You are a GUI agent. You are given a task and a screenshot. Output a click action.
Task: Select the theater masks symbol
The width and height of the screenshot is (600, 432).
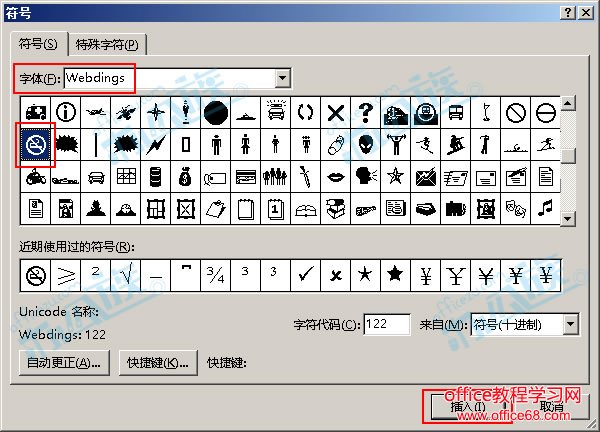516,209
